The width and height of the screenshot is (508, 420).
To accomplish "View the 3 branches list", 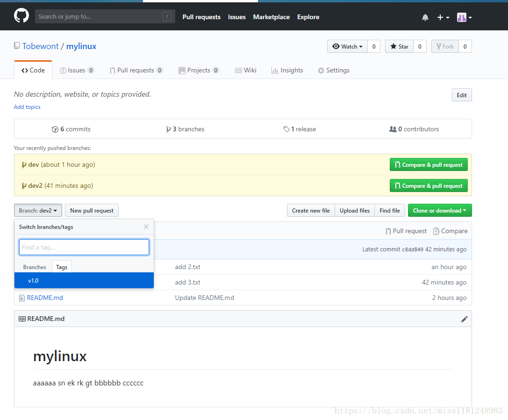I will point(185,129).
